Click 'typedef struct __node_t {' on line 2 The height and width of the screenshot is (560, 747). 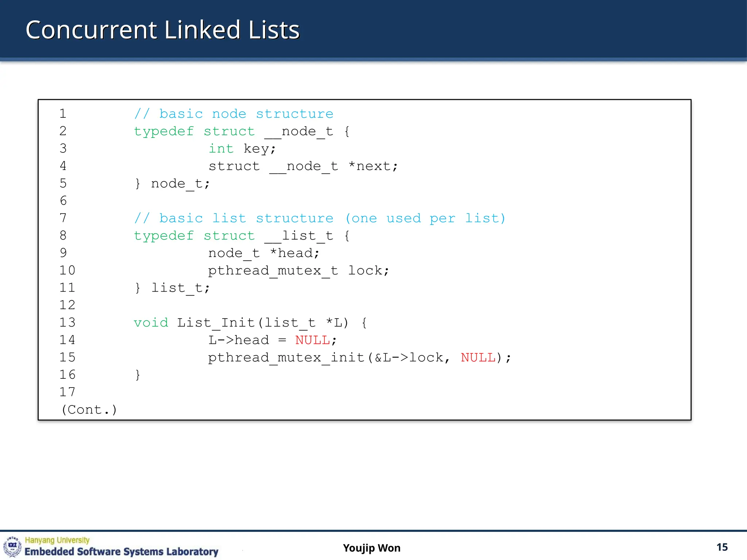(x=241, y=131)
